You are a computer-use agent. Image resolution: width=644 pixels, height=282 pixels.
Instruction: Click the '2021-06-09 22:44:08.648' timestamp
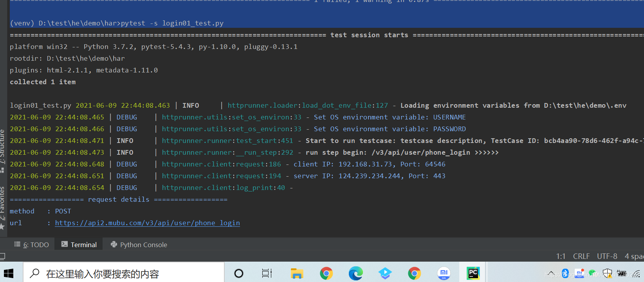(x=57, y=164)
